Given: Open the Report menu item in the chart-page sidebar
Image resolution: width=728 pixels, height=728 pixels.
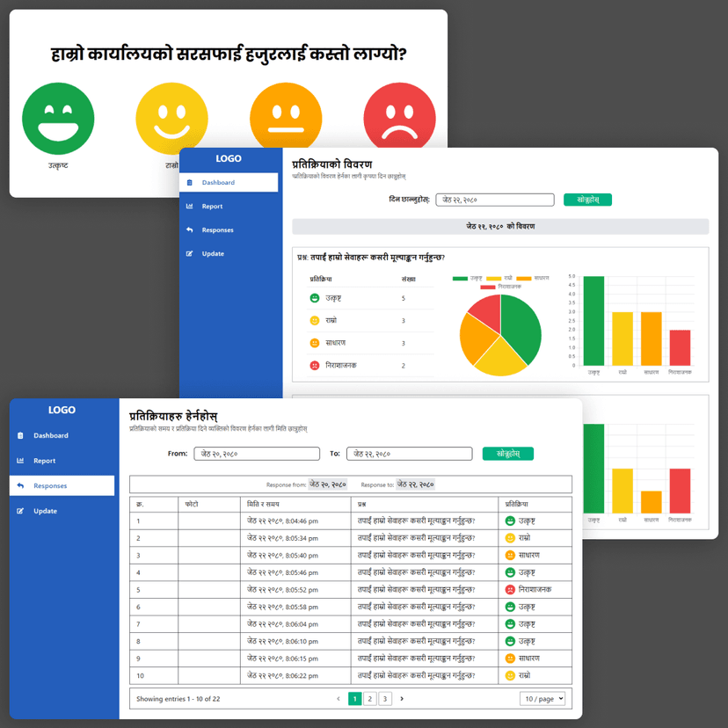Looking at the screenshot, I should click(x=212, y=207).
